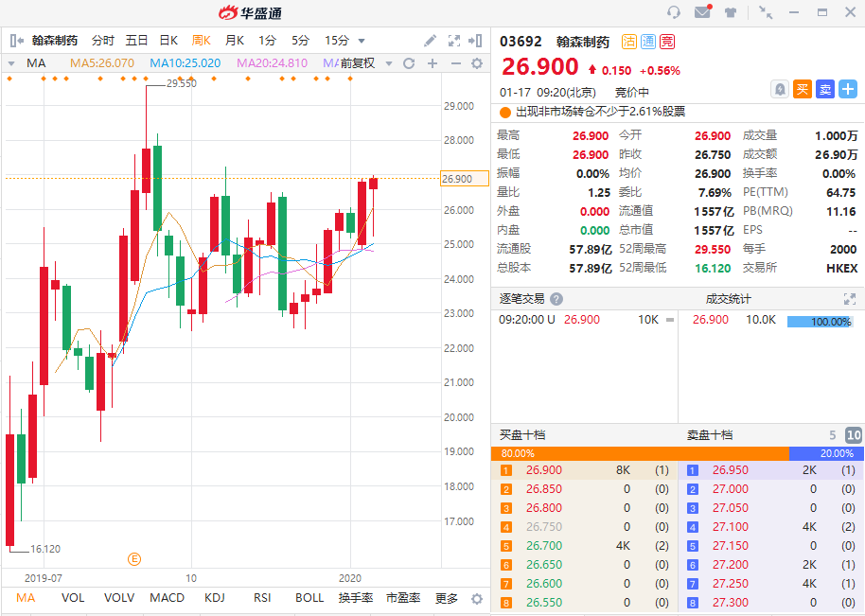This screenshot has height=616, width=865.
Task: Expand the timeframe more dropdown arrow
Action: point(362,41)
